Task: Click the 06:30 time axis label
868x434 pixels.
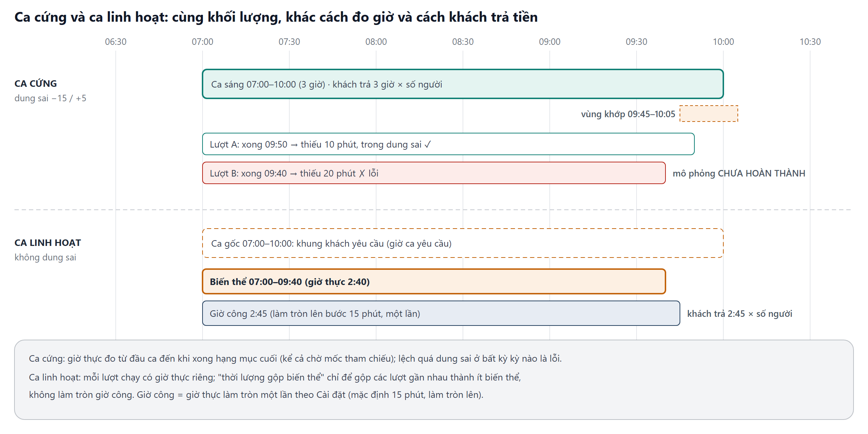Action: click(116, 42)
